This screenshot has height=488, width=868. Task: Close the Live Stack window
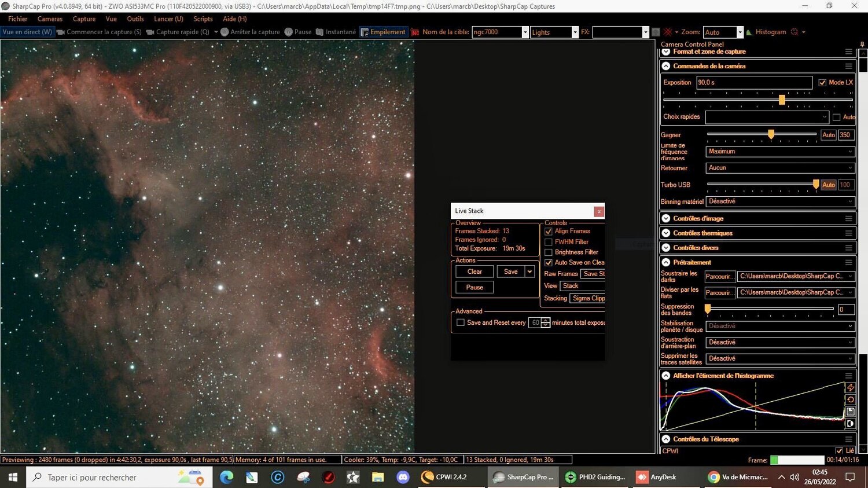tap(599, 211)
